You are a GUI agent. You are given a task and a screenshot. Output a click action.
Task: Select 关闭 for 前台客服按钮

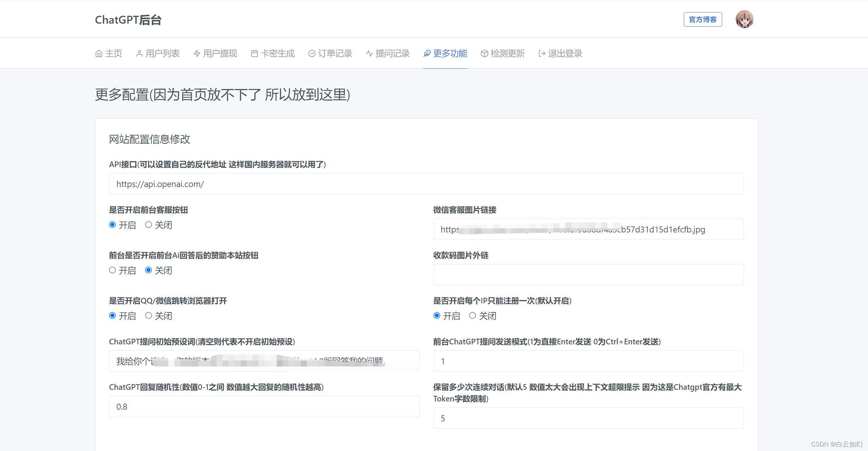[148, 225]
